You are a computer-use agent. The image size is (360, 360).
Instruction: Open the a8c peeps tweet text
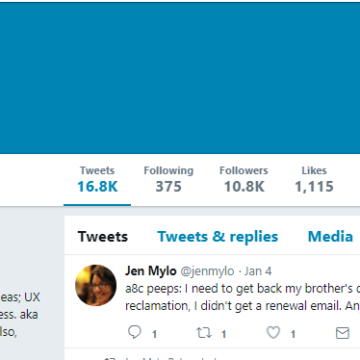[242, 297]
